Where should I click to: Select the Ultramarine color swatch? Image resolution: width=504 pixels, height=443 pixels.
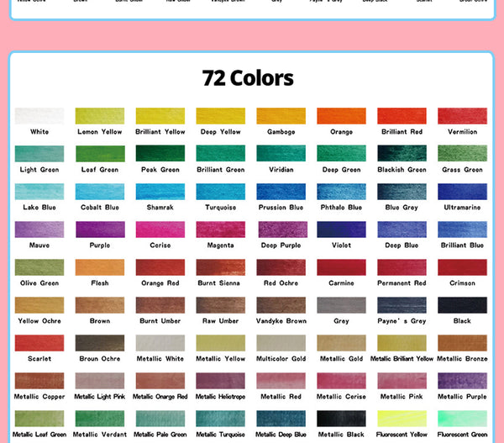(x=462, y=192)
